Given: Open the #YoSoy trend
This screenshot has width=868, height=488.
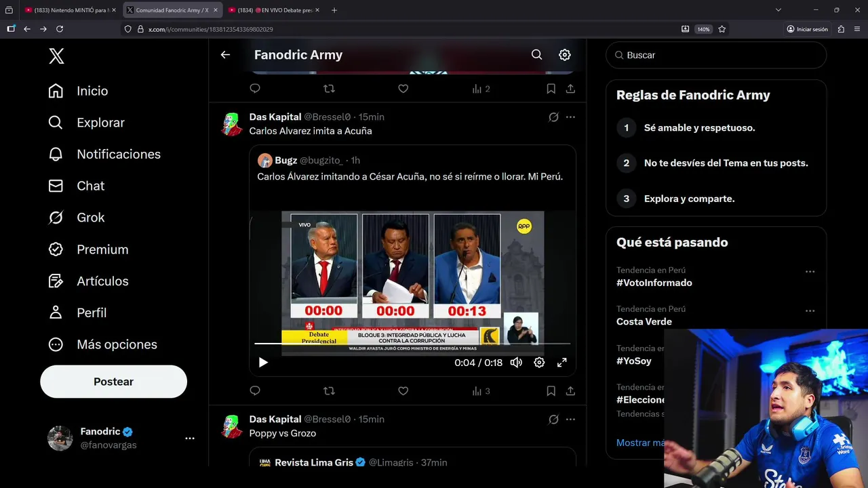Looking at the screenshot, I should click(x=634, y=361).
